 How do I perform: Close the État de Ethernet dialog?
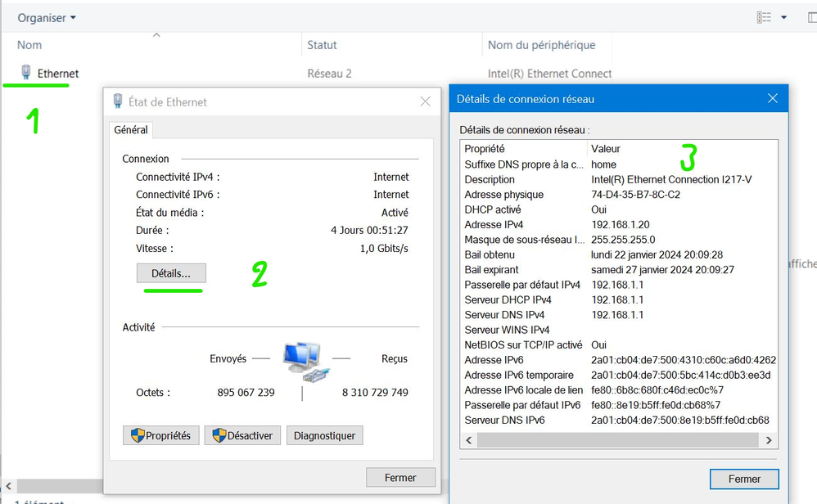point(425,102)
